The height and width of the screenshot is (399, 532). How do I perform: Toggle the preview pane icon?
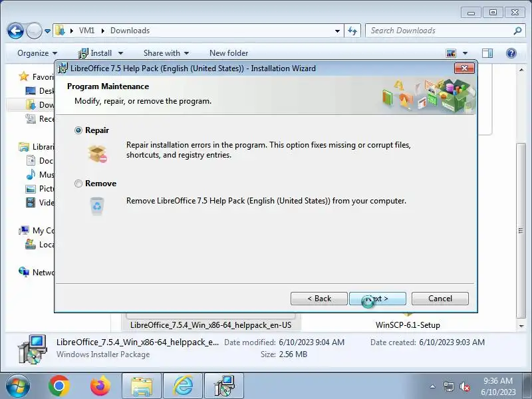click(x=487, y=53)
